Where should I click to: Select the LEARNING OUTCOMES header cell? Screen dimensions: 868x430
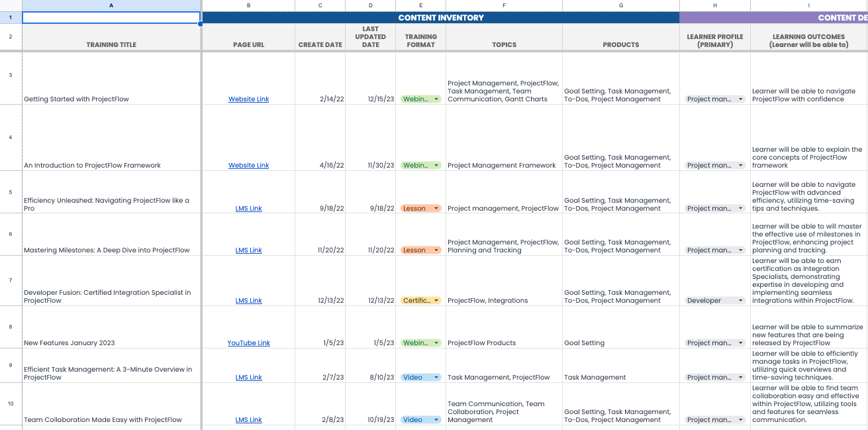point(809,38)
